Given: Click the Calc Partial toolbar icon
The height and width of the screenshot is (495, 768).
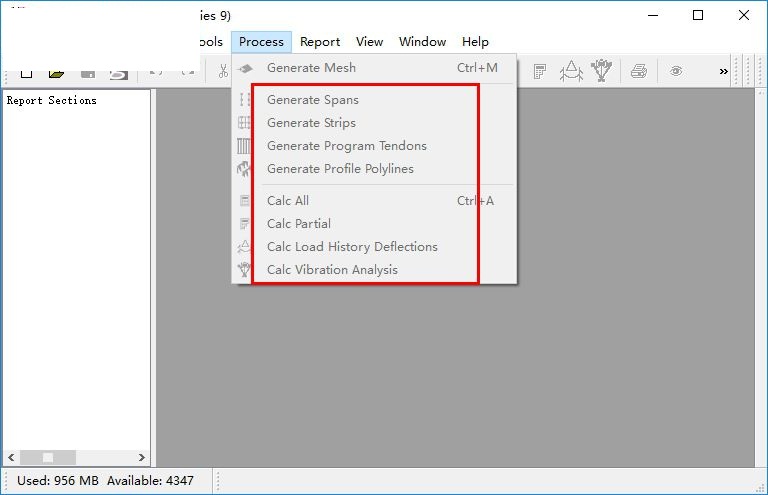Looking at the screenshot, I should pyautogui.click(x=540, y=71).
